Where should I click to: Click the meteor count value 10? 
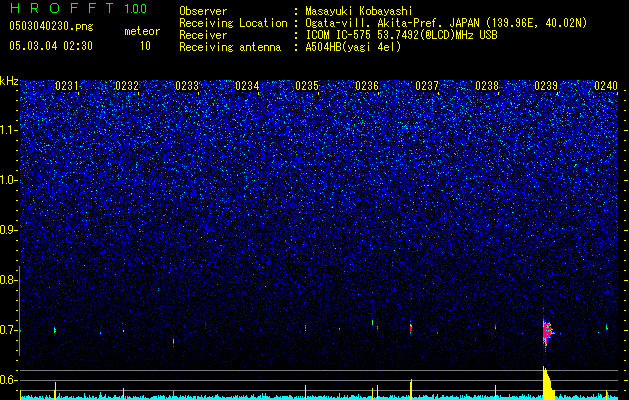click(145, 46)
